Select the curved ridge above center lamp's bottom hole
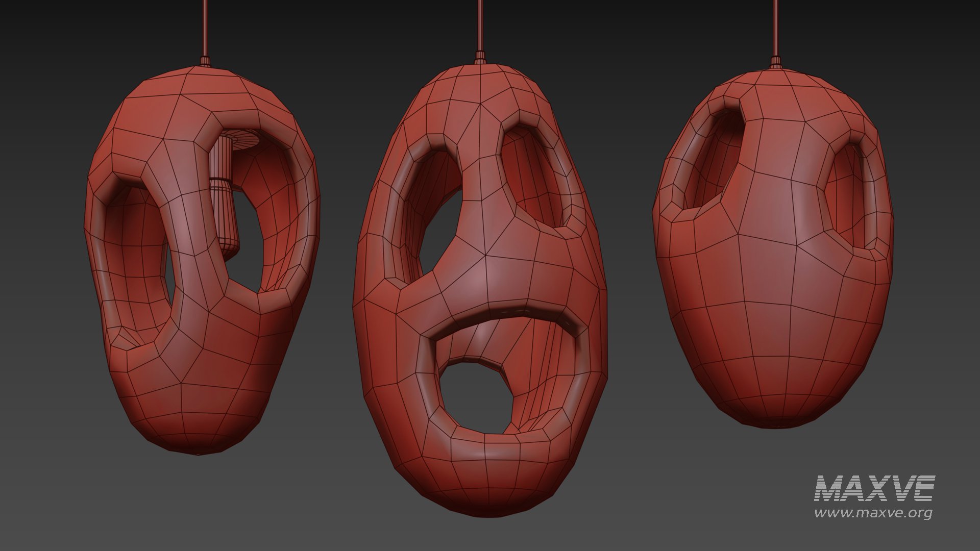The height and width of the screenshot is (551, 980). click(508, 311)
